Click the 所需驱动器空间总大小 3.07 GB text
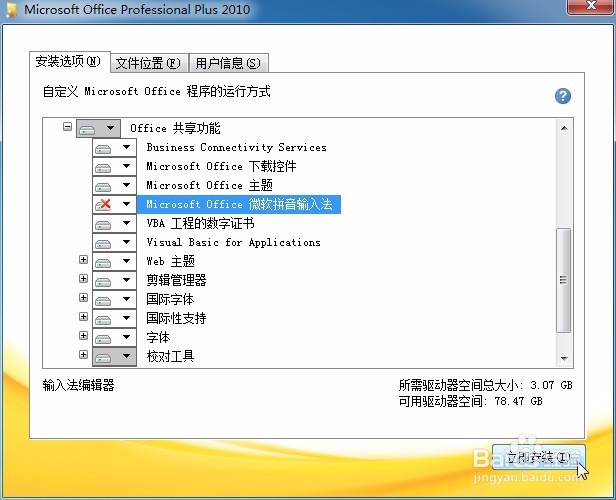The height and width of the screenshot is (500, 616). tap(486, 385)
